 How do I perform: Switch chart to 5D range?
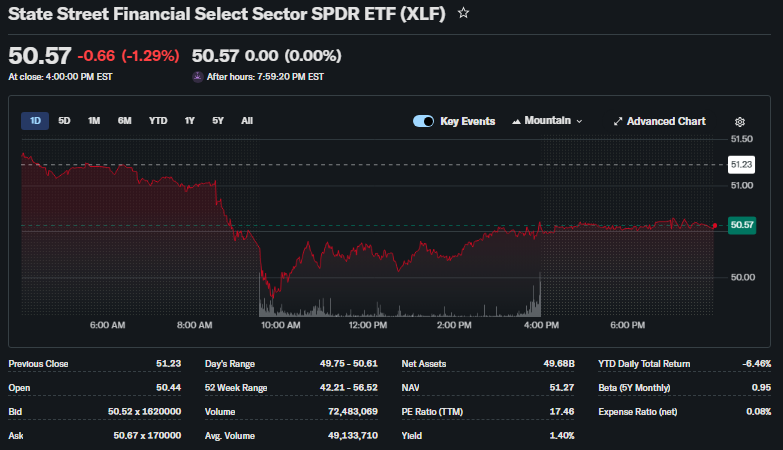pos(64,121)
